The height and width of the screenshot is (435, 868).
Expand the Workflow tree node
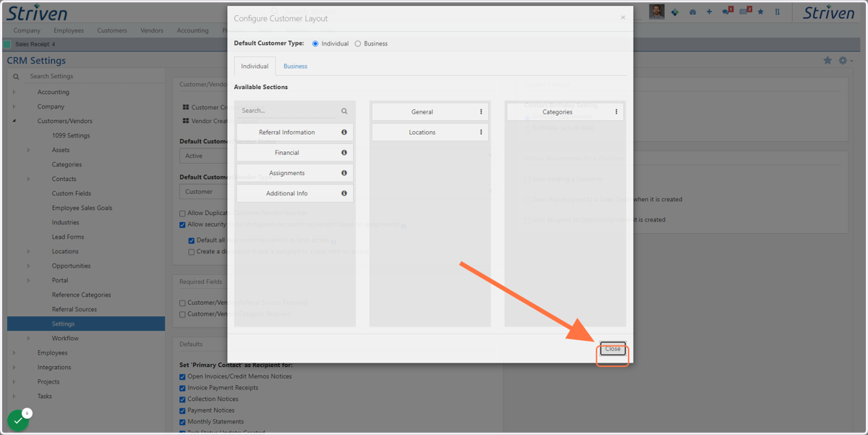[x=29, y=338]
